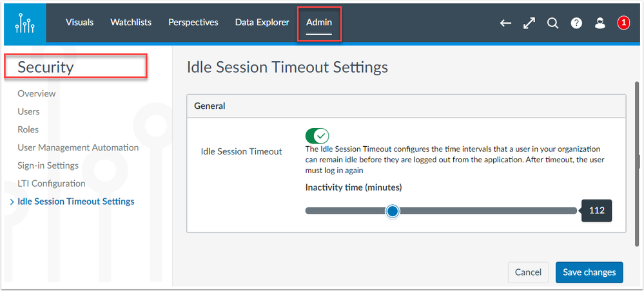Open the Sign-in Settings link

point(48,165)
